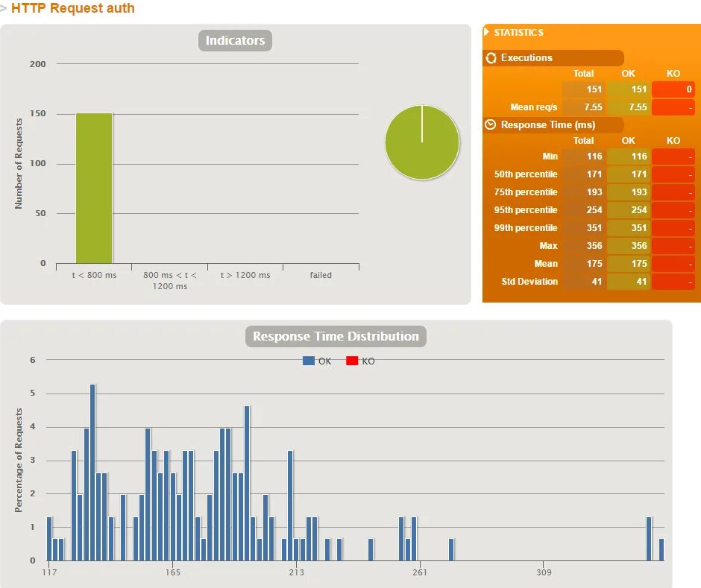Click the 75th percentile label
The width and height of the screenshot is (701, 588).
(526, 192)
